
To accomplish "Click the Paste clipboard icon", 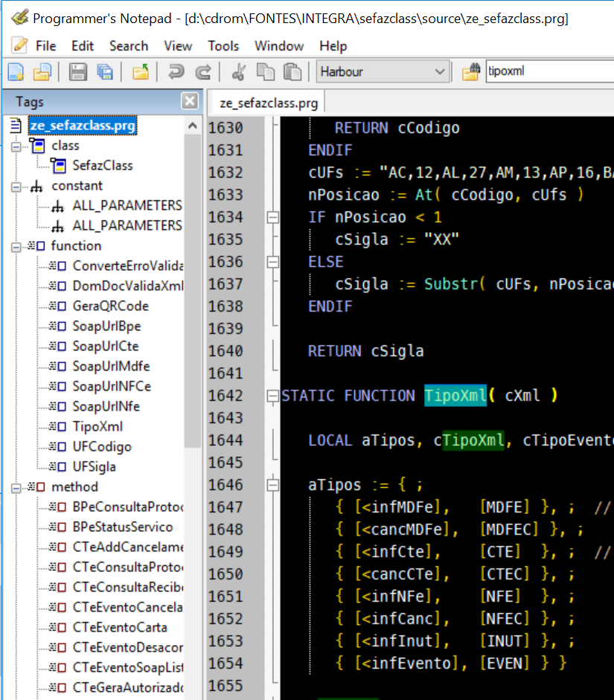I will 292,72.
